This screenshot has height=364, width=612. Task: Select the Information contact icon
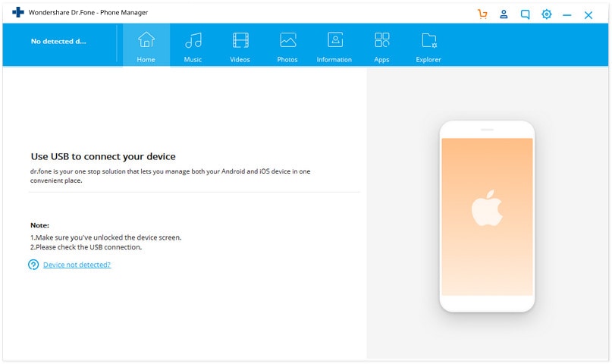tap(335, 39)
